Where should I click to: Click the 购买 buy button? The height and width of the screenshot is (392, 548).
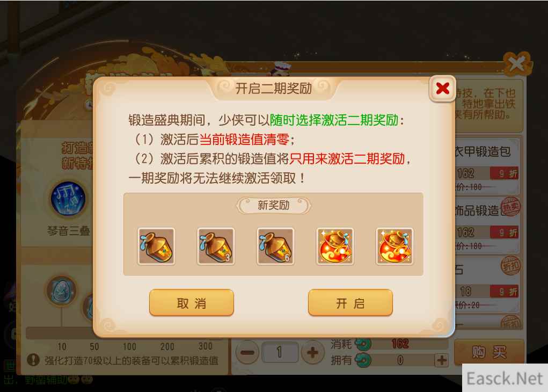tap(489, 352)
